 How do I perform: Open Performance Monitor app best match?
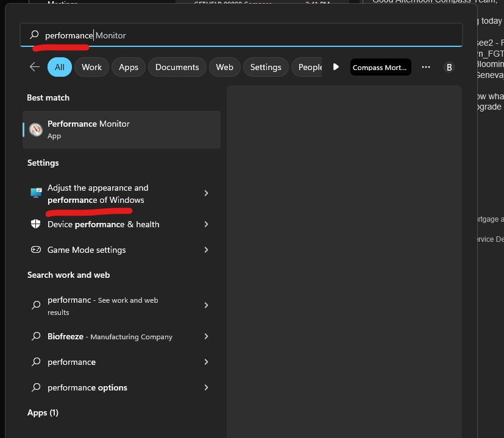(x=121, y=130)
